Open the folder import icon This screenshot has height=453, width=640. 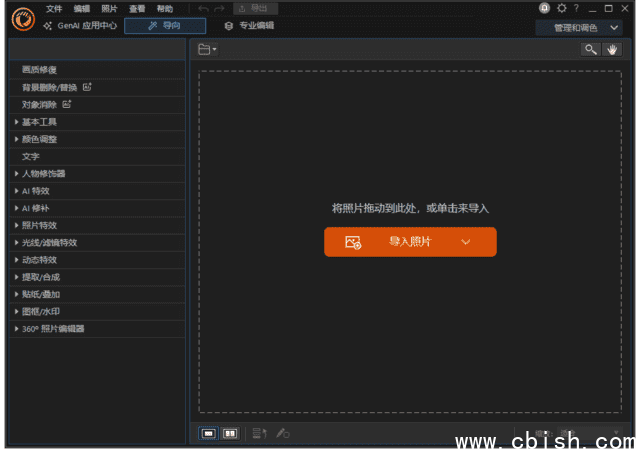point(206,49)
